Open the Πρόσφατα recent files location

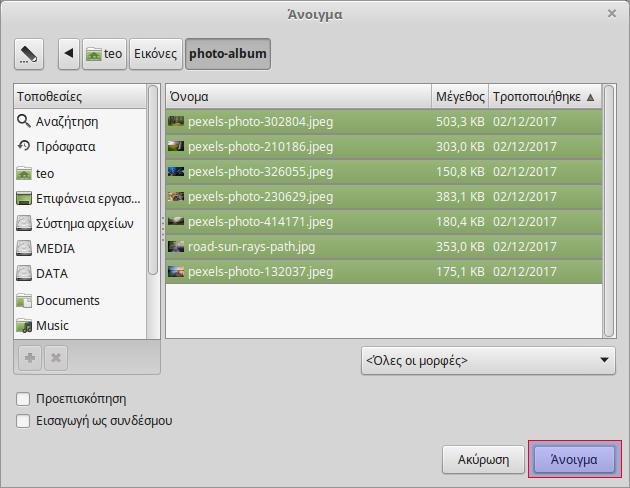[65, 146]
